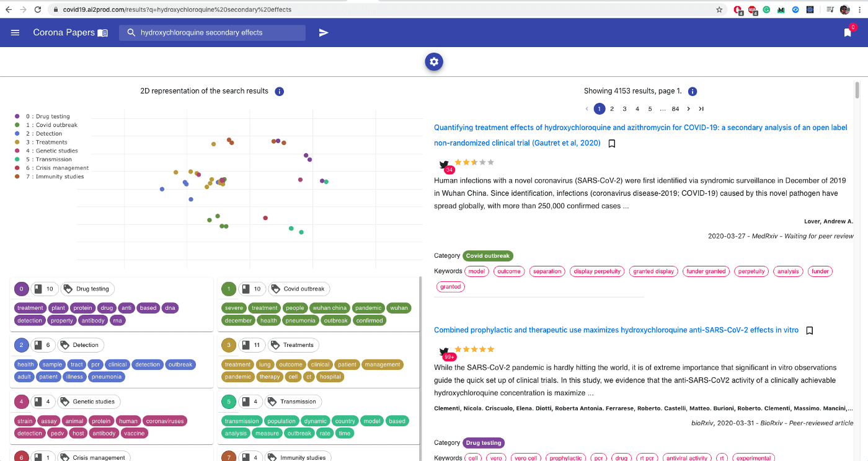The width and height of the screenshot is (868, 461).
Task: Click cluster 0 purple number badge
Action: click(21, 289)
